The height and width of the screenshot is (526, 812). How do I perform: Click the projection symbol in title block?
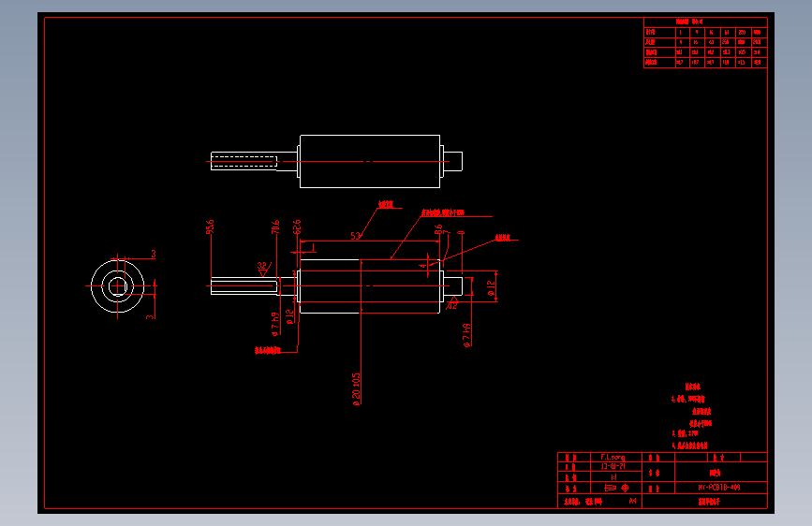[616, 488]
